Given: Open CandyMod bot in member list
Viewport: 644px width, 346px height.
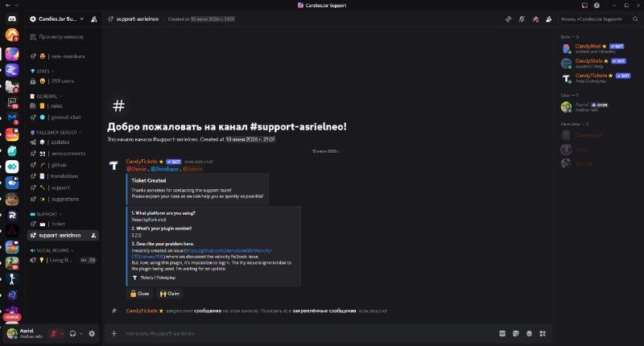Looking at the screenshot, I should 597,48.
